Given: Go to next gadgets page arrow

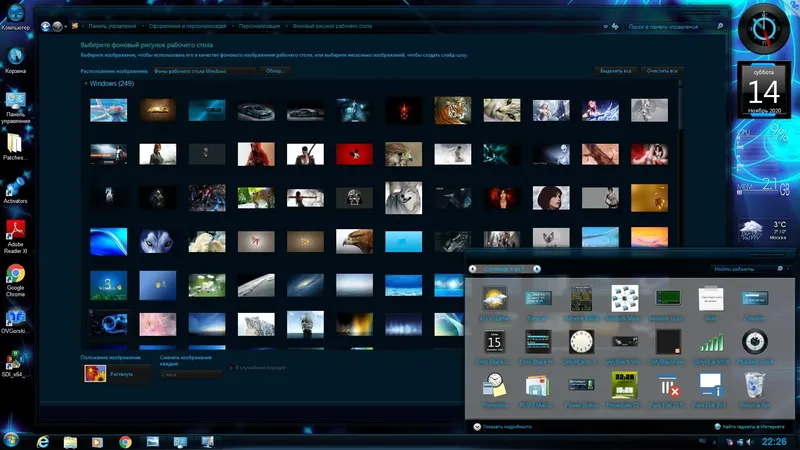Looking at the screenshot, I should (537, 269).
